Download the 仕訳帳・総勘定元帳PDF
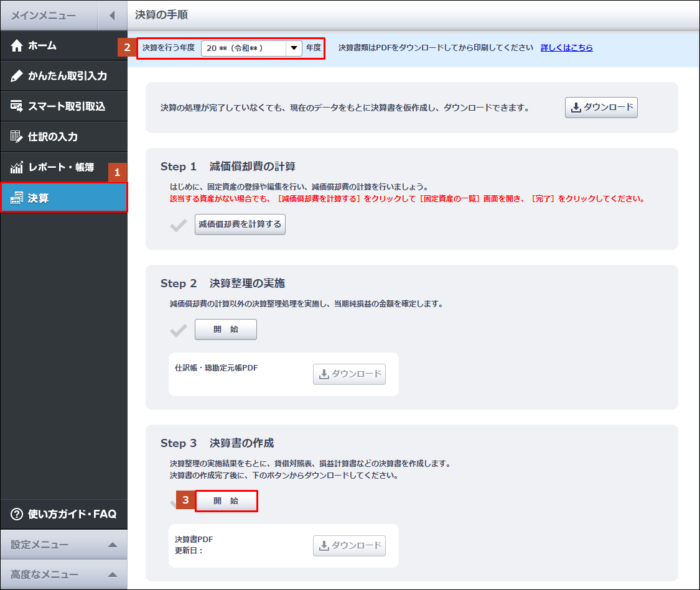The width and height of the screenshot is (700, 590). (x=349, y=374)
